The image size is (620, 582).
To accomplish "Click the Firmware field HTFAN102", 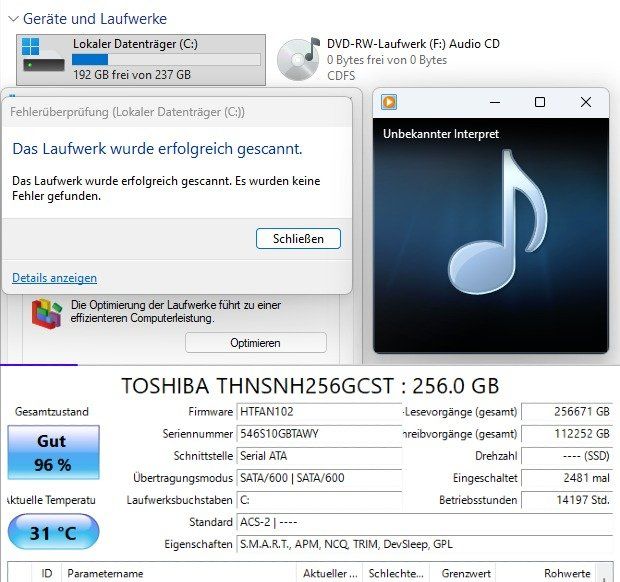I will tap(319, 412).
